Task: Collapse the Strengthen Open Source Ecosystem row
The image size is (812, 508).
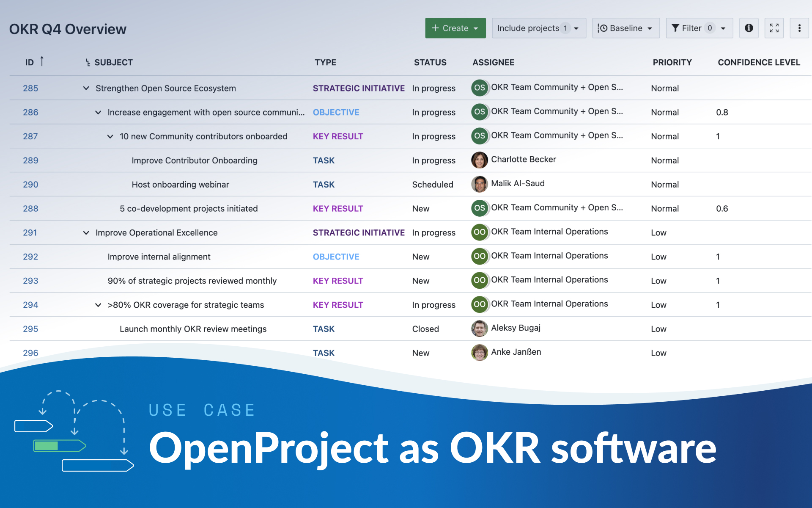Action: pyautogui.click(x=86, y=88)
